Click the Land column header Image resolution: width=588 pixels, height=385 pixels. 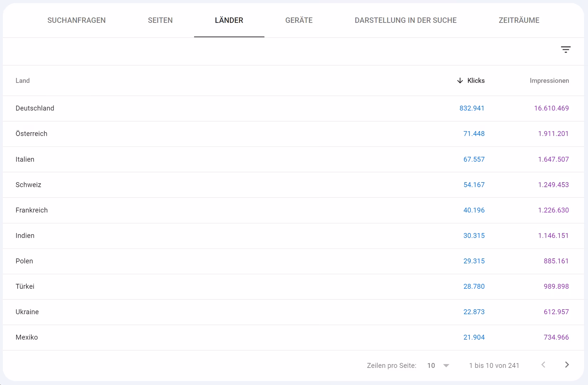pyautogui.click(x=22, y=81)
